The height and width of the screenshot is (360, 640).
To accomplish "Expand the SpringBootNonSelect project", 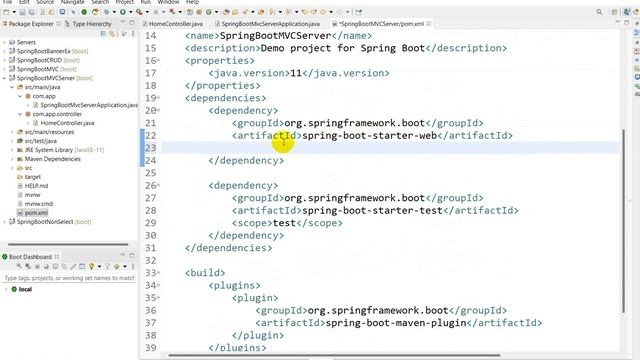I will (x=4, y=222).
